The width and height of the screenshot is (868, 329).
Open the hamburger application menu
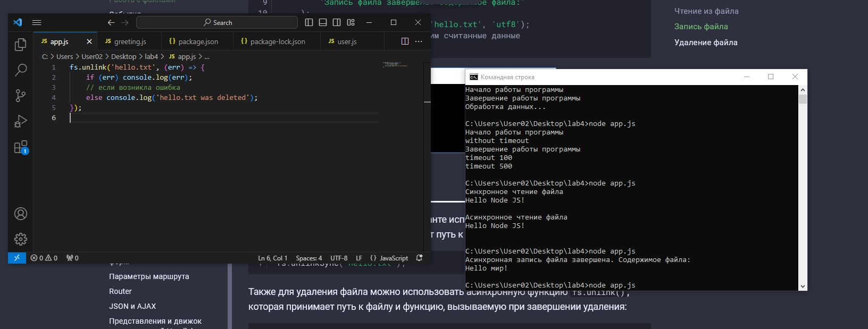(37, 22)
